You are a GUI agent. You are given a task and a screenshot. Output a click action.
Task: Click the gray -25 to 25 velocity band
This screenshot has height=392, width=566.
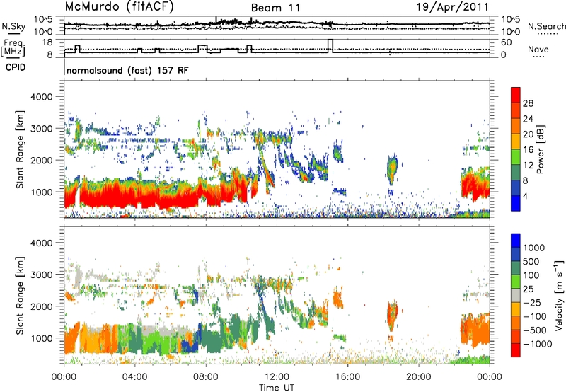(x=516, y=295)
